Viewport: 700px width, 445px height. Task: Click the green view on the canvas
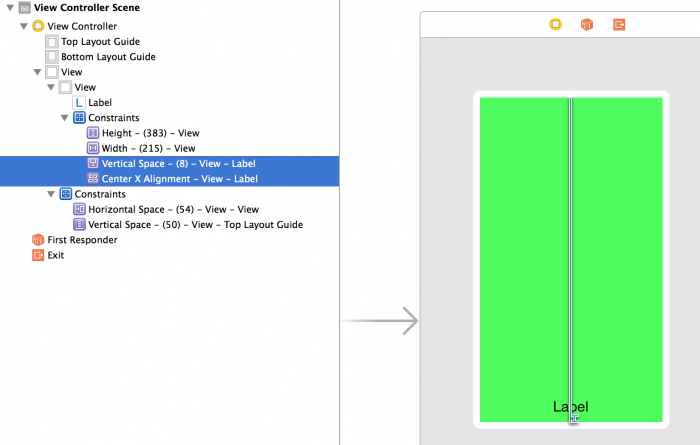tap(520, 250)
